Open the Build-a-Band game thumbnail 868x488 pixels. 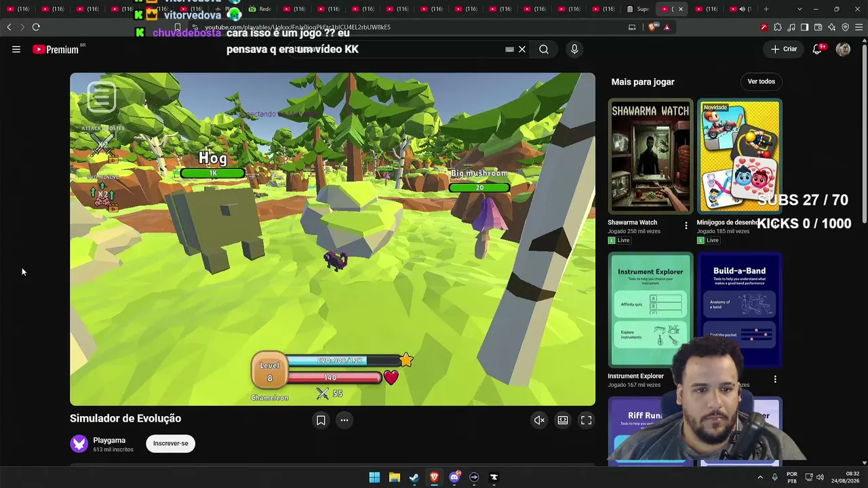pyautogui.click(x=740, y=310)
